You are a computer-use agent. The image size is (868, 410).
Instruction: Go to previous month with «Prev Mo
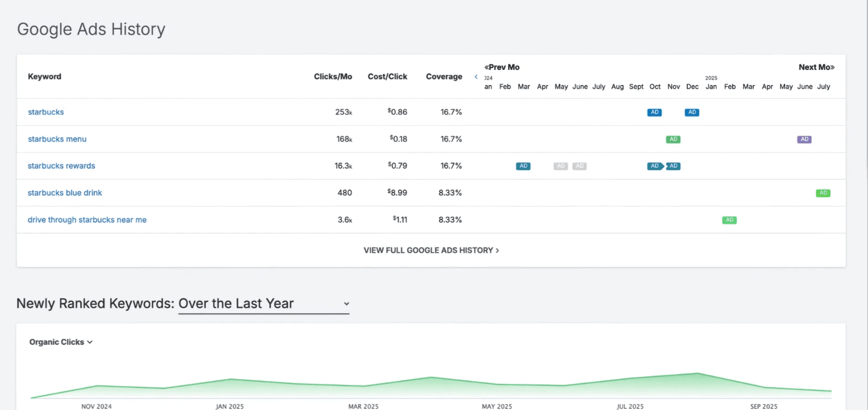(502, 67)
